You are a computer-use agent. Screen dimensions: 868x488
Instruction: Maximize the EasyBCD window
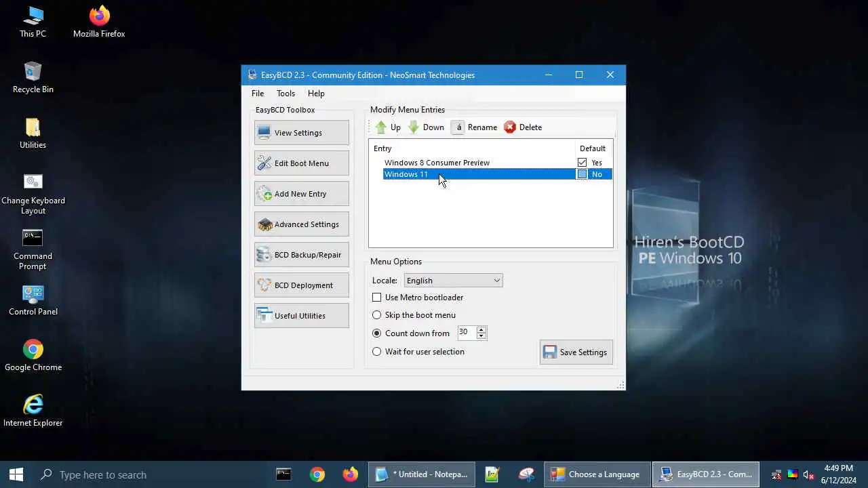pyautogui.click(x=579, y=75)
